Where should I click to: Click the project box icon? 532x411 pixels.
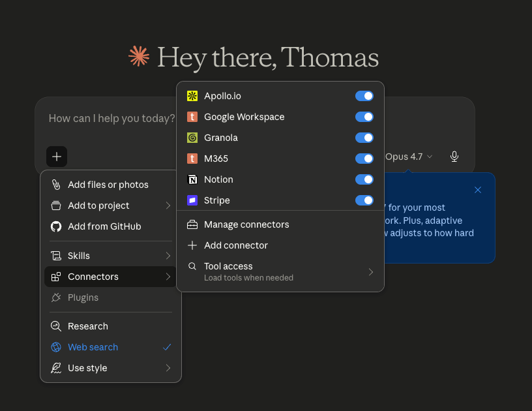(56, 205)
